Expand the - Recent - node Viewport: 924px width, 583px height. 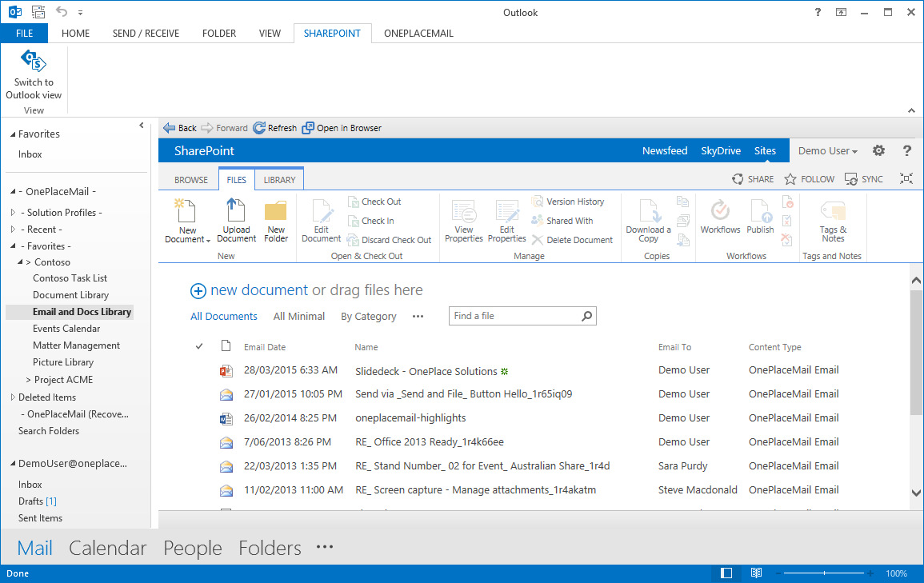point(13,229)
